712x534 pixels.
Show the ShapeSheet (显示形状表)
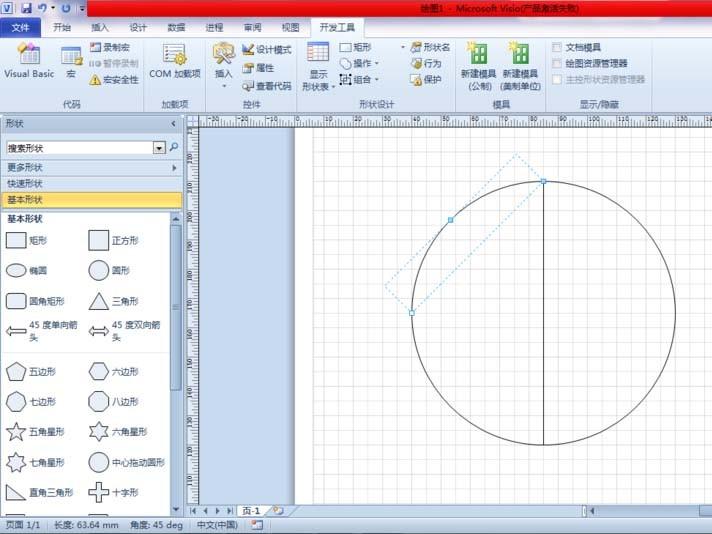318,66
